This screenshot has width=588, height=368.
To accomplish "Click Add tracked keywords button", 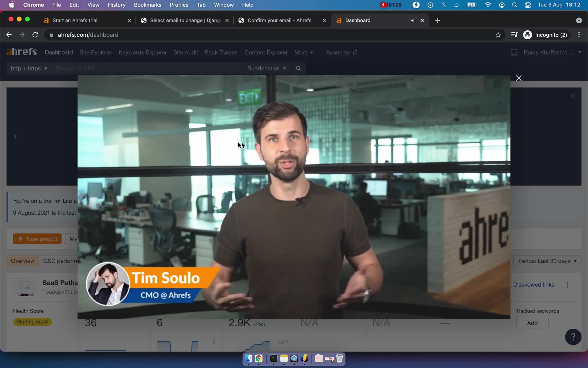I will pos(533,323).
